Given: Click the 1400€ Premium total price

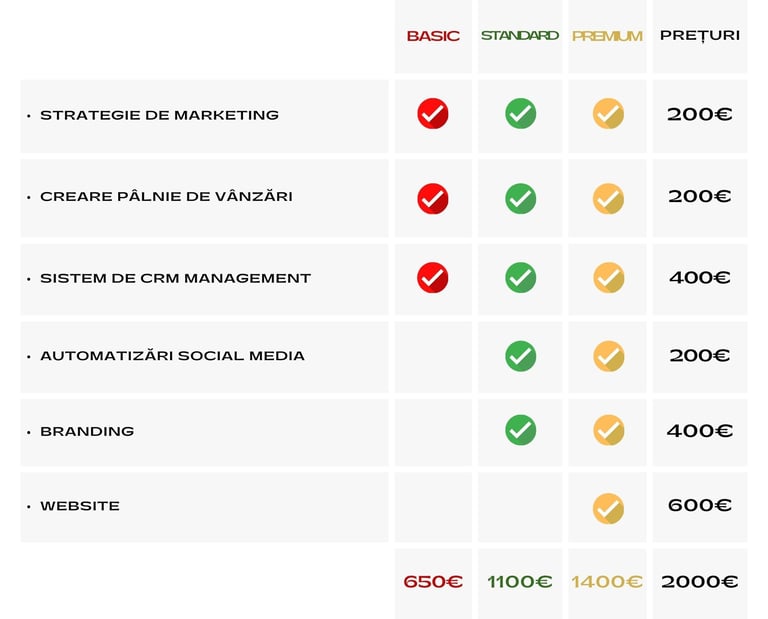Looking at the screenshot, I should coord(607,582).
